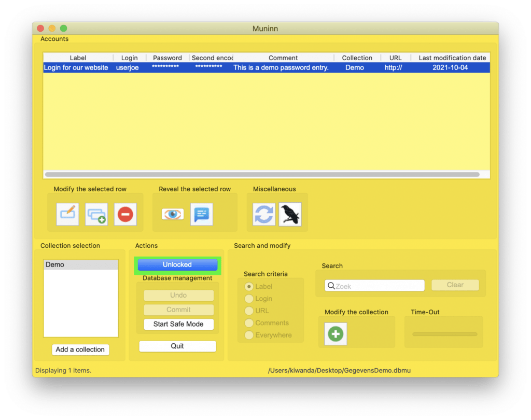
Task: Click the Commit button
Action: click(x=178, y=310)
